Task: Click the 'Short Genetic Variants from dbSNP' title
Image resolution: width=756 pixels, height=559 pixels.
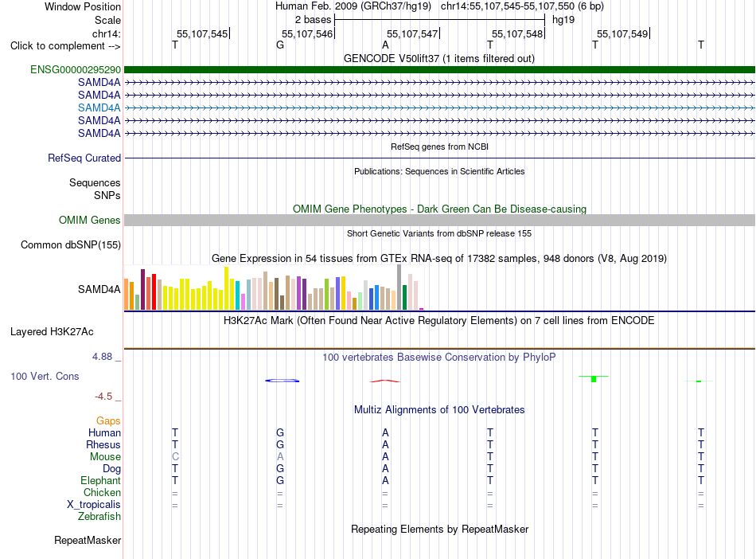Action: pyautogui.click(x=439, y=233)
